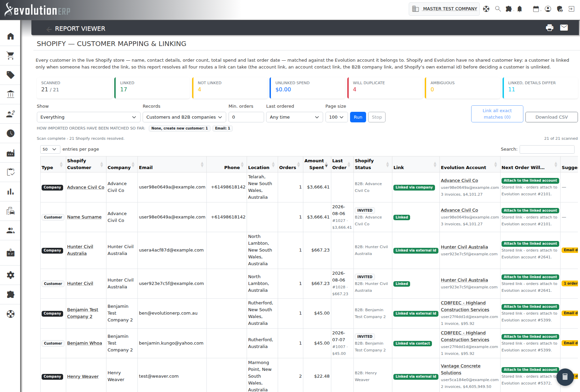Screen dimensions: 580x392
Task: Sort by Last Order column header
Action: pos(342,164)
